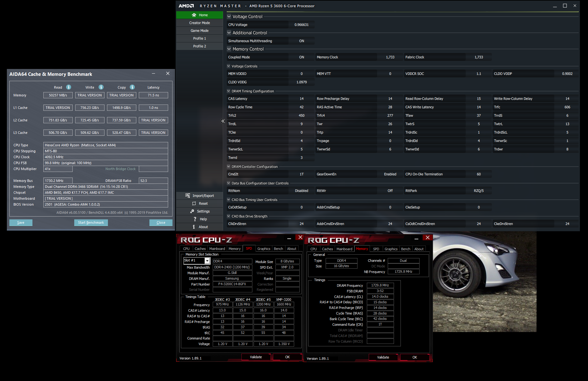588x381 pixels.
Task: Click the CPU Voltage value 0.966631
Action: [302, 25]
